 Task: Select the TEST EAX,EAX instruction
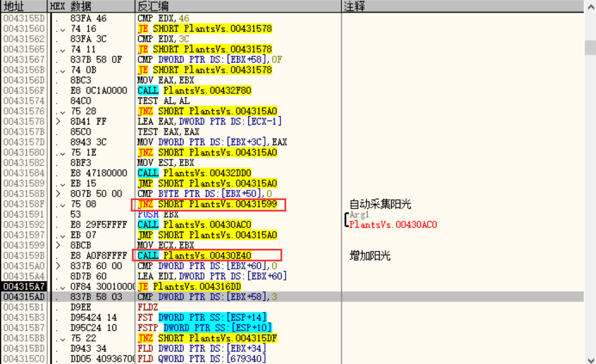(x=169, y=131)
